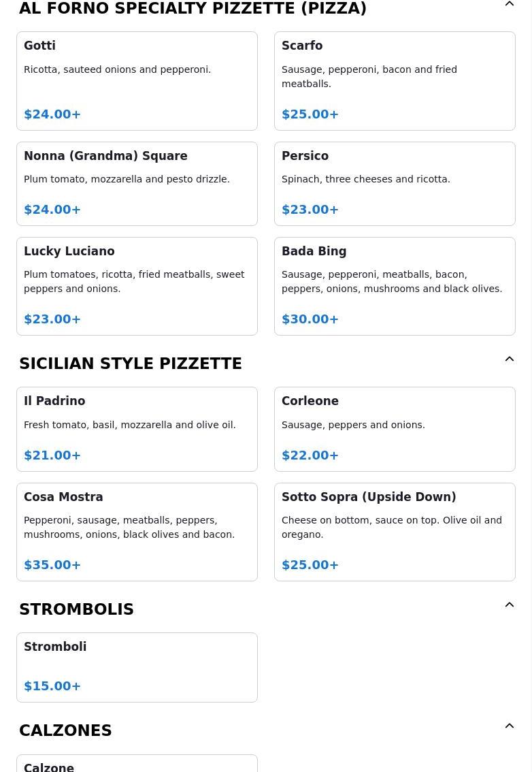
Task: Collapse the Al Forno Specialty Pizzette section
Action: (509, 5)
